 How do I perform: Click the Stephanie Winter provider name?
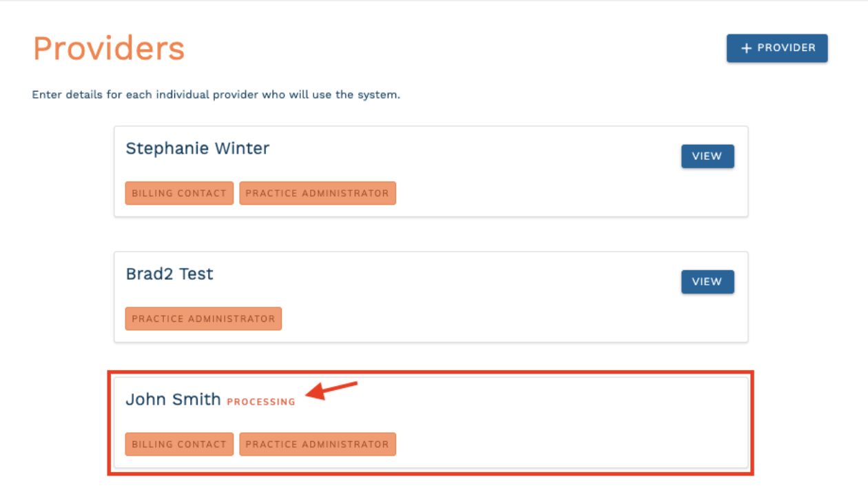[198, 148]
